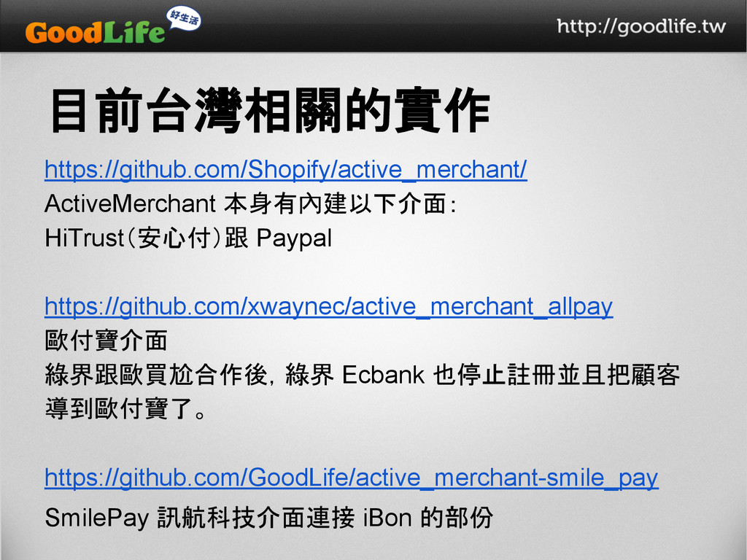Click the 歐付寶介面 text line
The width and height of the screenshot is (747, 560).
tap(106, 341)
